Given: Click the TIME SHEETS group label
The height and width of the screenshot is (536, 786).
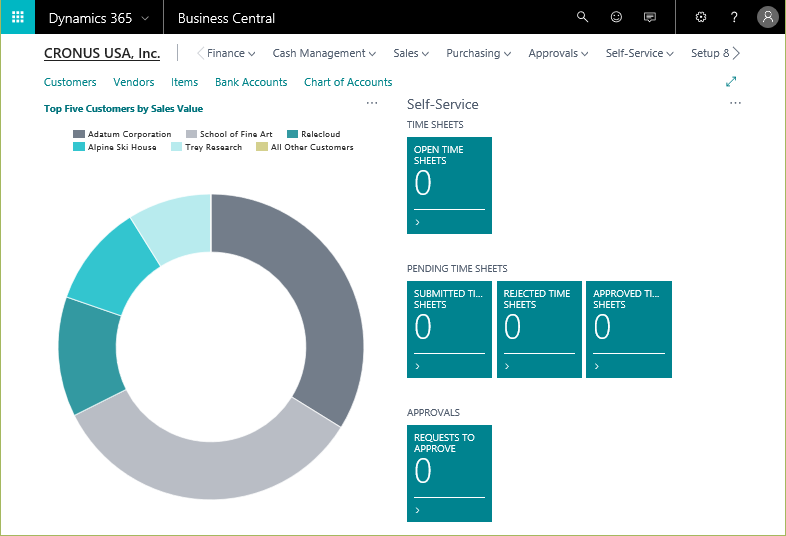Looking at the screenshot, I should point(435,125).
